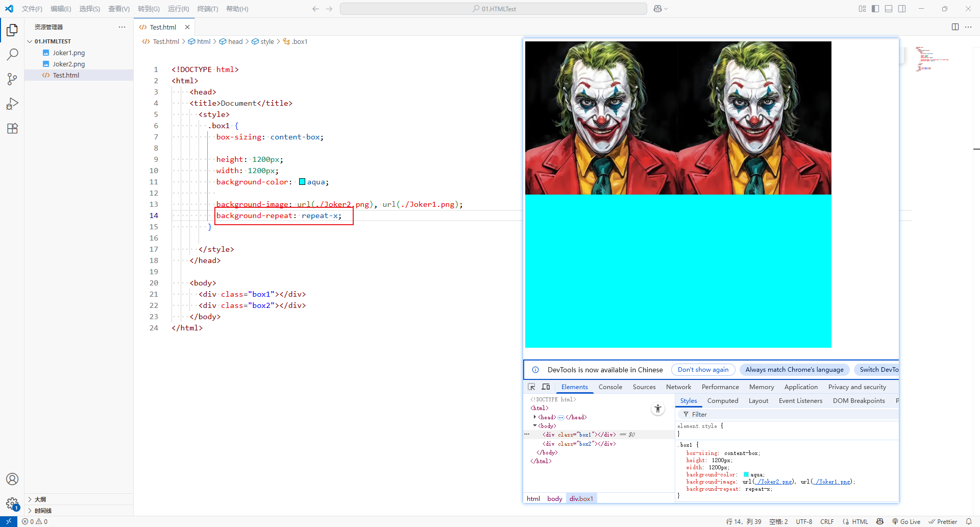Open the Copilot chat icon in title bar

point(657,9)
